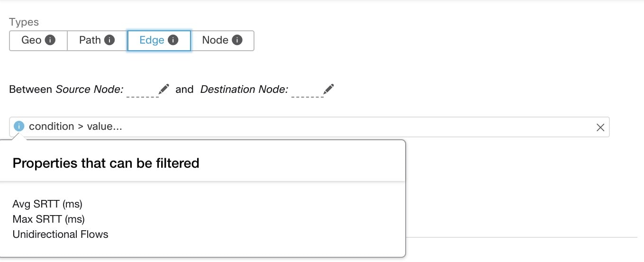Switch the type to Geo
Viewport: 644px width, 262px height.
click(31, 40)
